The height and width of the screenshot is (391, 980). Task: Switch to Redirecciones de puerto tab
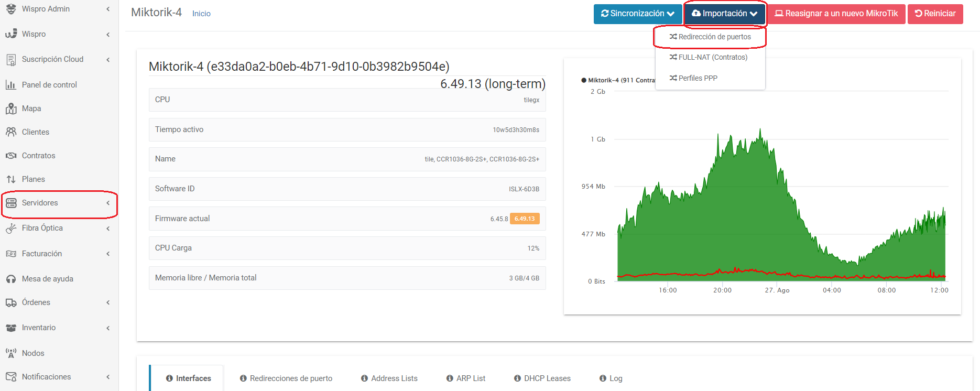[x=286, y=378]
